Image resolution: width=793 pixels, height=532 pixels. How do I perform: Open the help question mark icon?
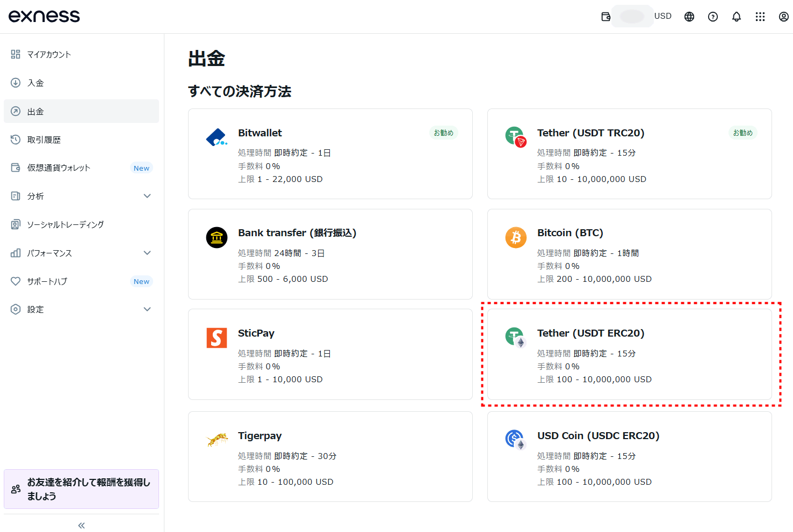[713, 17]
